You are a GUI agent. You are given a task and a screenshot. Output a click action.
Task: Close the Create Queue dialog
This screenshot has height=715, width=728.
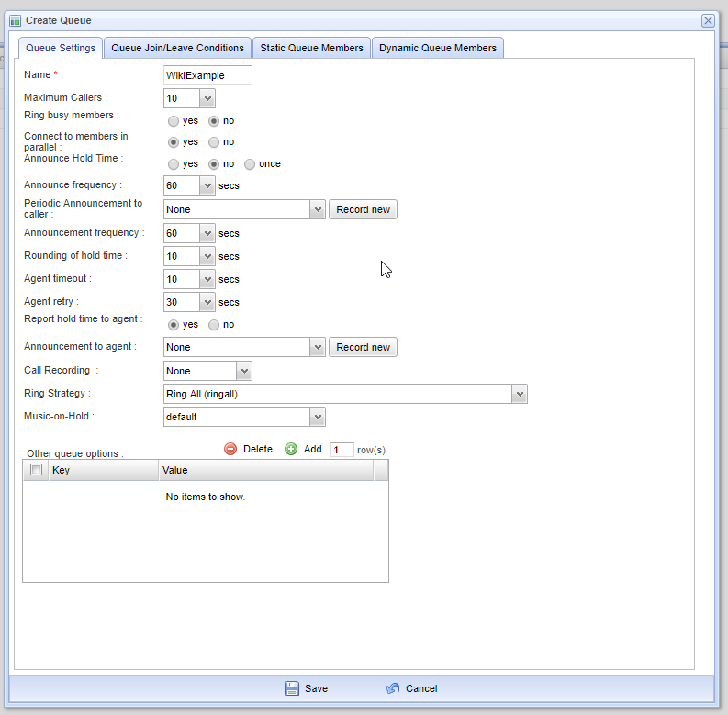708,20
